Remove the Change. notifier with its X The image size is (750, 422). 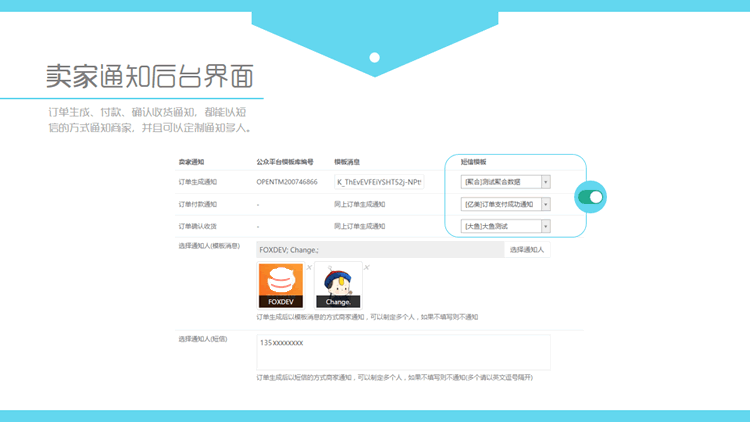(367, 267)
